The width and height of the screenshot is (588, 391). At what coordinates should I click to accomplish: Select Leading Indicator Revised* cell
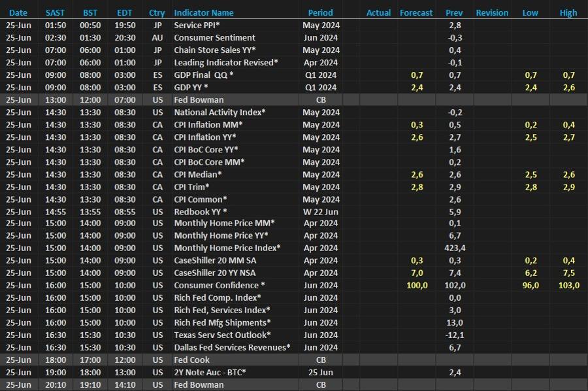tap(226, 62)
